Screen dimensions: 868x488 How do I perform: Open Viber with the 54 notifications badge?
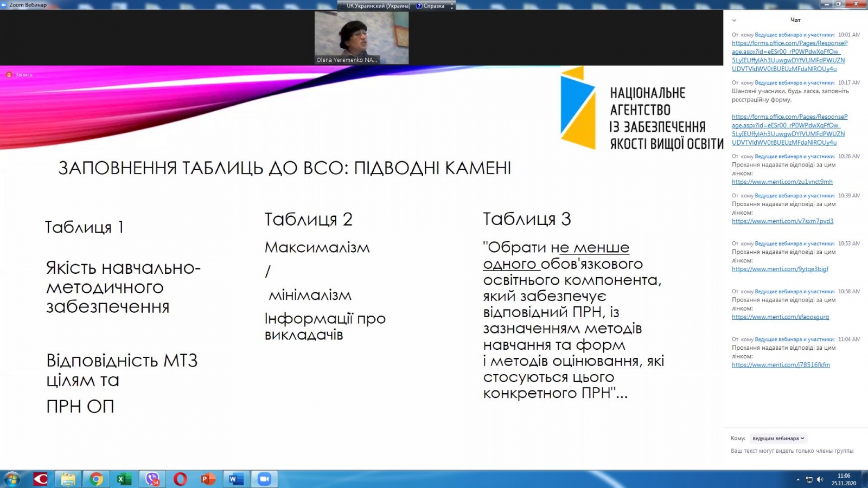(x=152, y=479)
